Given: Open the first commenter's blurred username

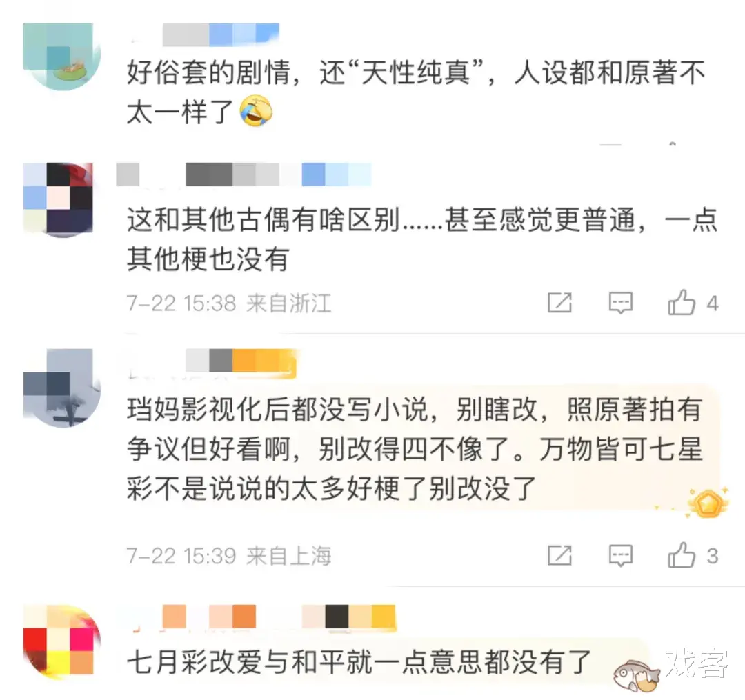Looking at the screenshot, I should click(221, 34).
